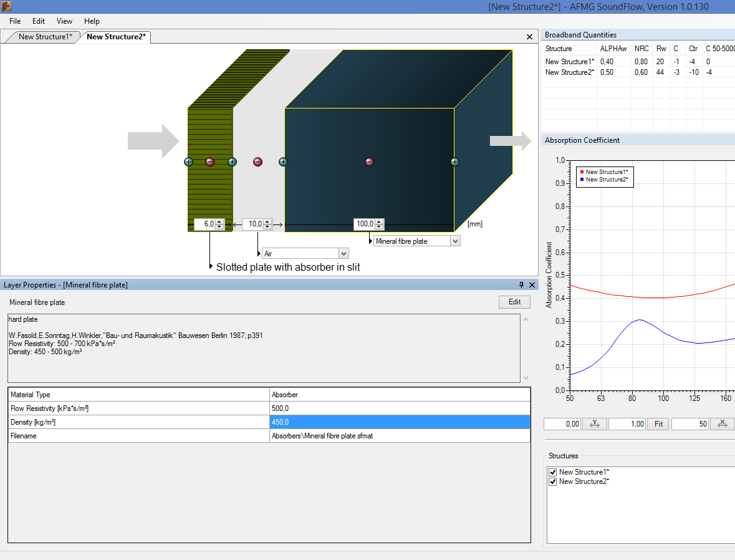Click the Y-axis range apply icon
735x560 pixels.
tap(594, 424)
